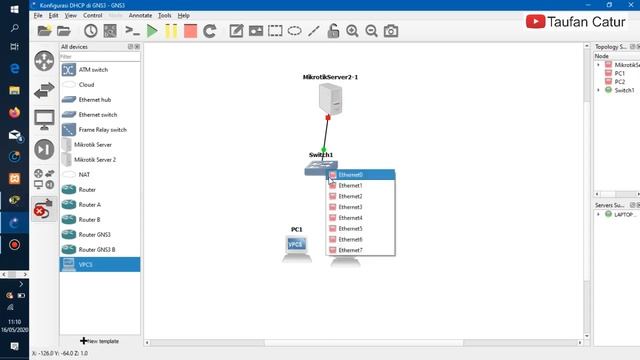The image size is (640, 360).
Task: Select the draw line tool
Action: click(x=313, y=31)
